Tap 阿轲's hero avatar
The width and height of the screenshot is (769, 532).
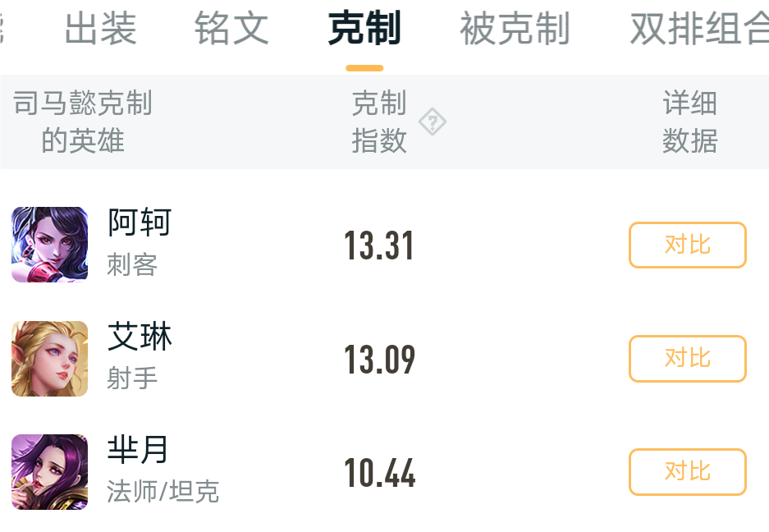(x=49, y=245)
